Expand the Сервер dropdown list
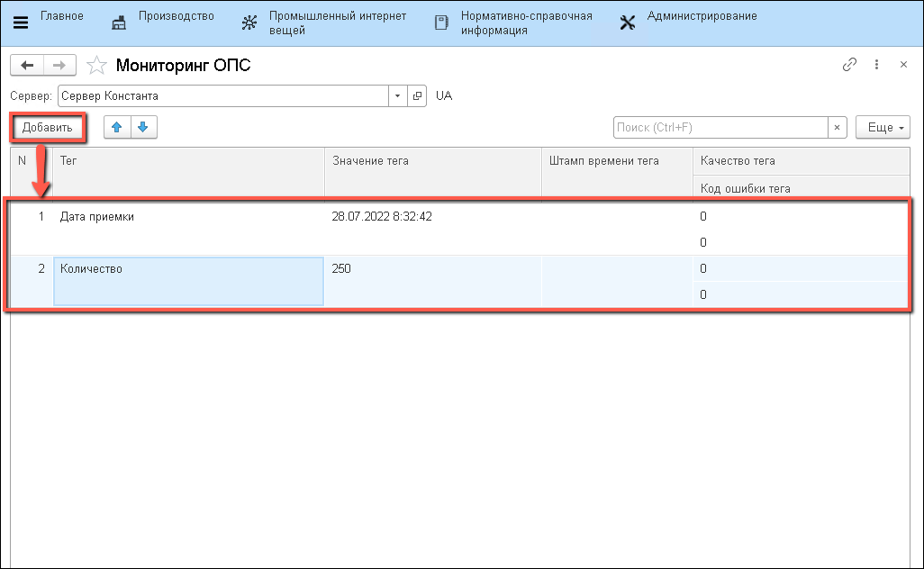The image size is (924, 569). click(x=398, y=95)
